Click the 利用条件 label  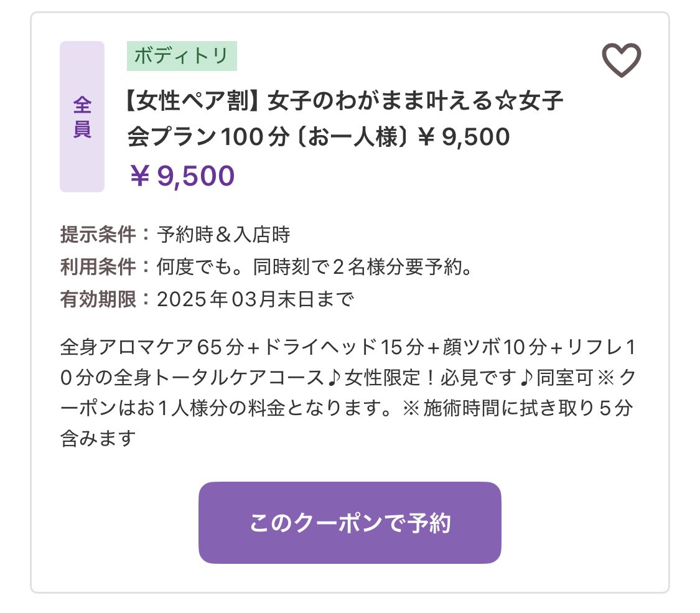(98, 266)
